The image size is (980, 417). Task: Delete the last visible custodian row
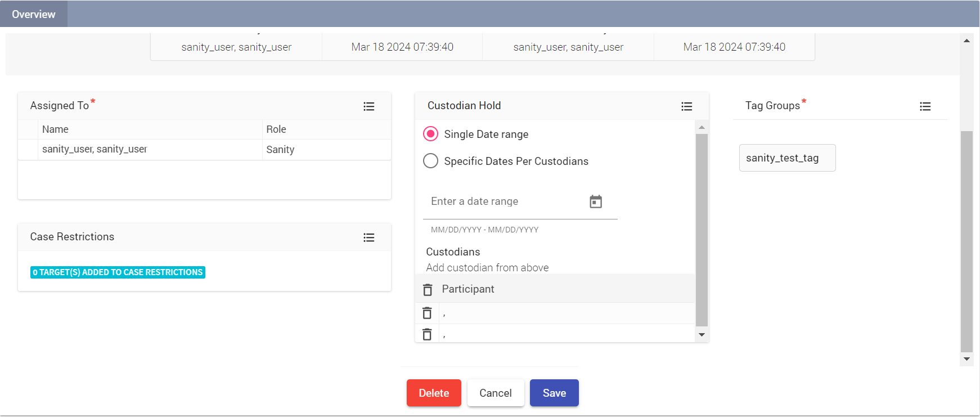coord(427,334)
